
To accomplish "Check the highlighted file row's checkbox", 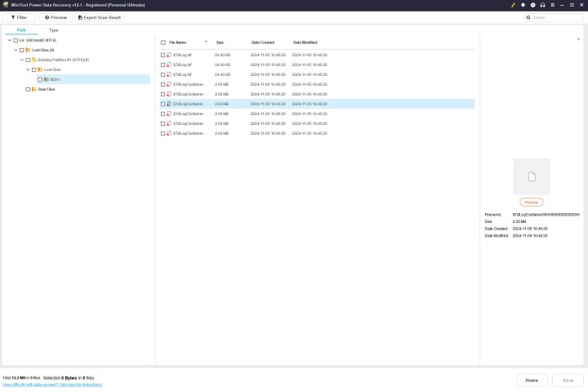I will coord(163,104).
